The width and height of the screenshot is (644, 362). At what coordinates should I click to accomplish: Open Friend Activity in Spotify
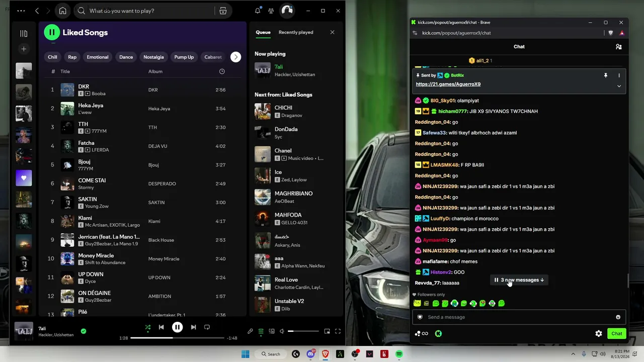click(x=271, y=11)
